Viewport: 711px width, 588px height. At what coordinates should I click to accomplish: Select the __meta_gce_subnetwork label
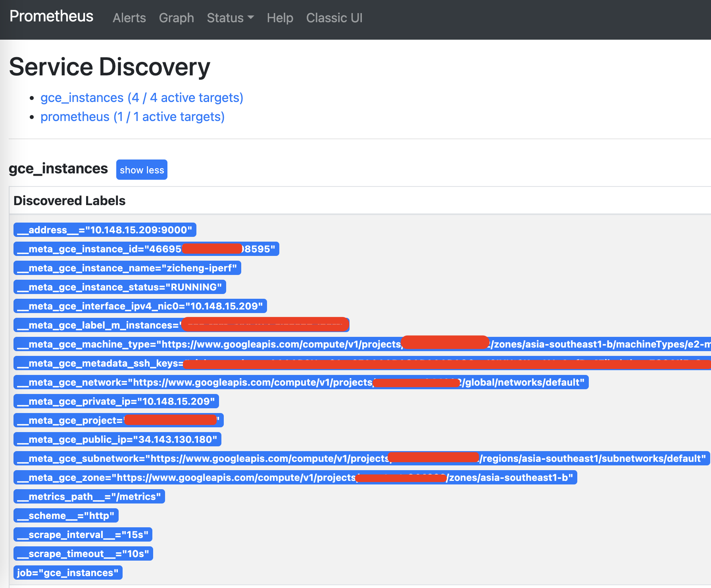pos(362,459)
